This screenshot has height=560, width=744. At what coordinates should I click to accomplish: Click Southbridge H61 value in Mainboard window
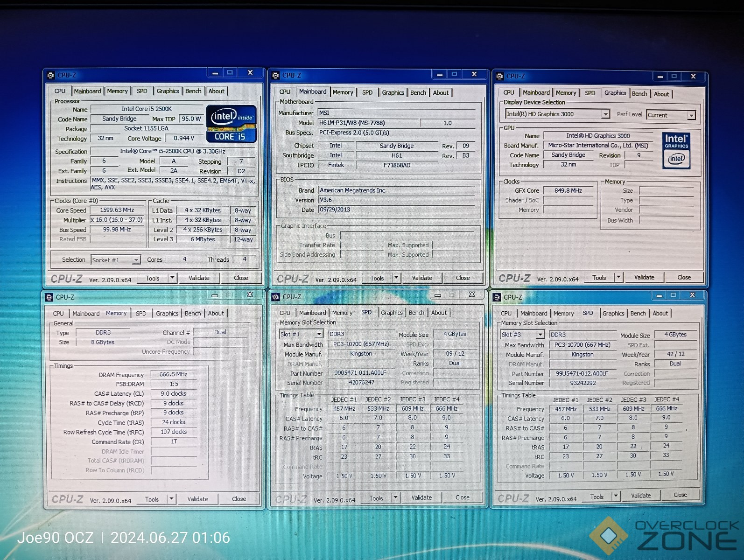pos(397,155)
